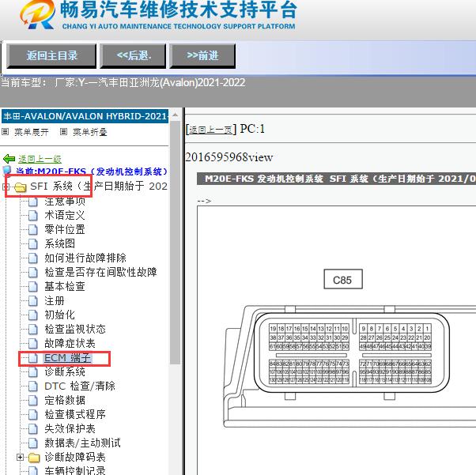This screenshot has height=475, width=476.
Task: Open 术语定义 page
Action: 65,216
